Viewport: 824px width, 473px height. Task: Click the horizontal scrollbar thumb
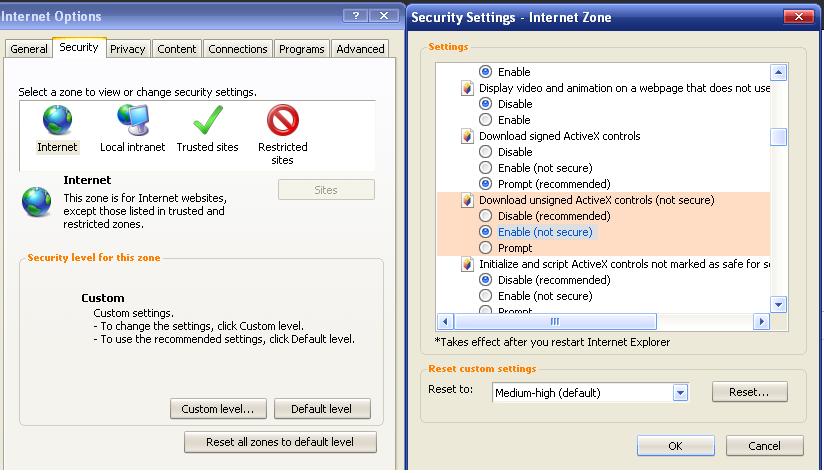[x=553, y=322]
